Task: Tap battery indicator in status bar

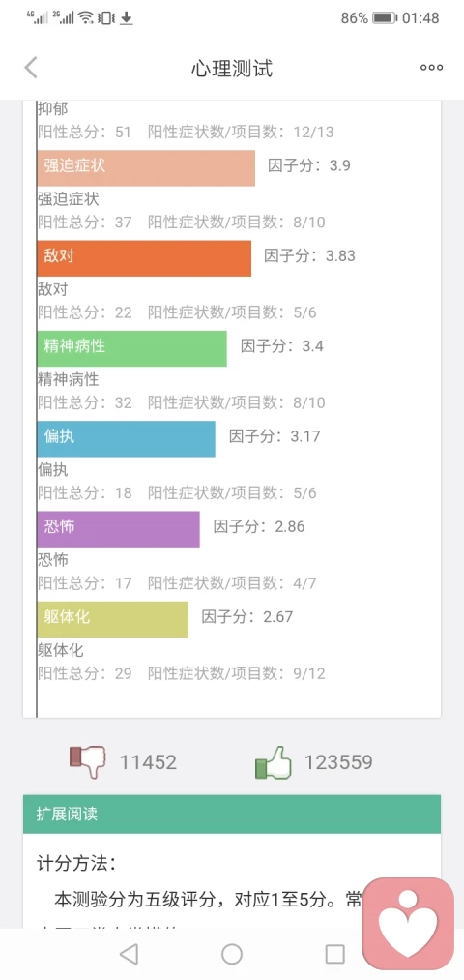Action: click(x=385, y=18)
